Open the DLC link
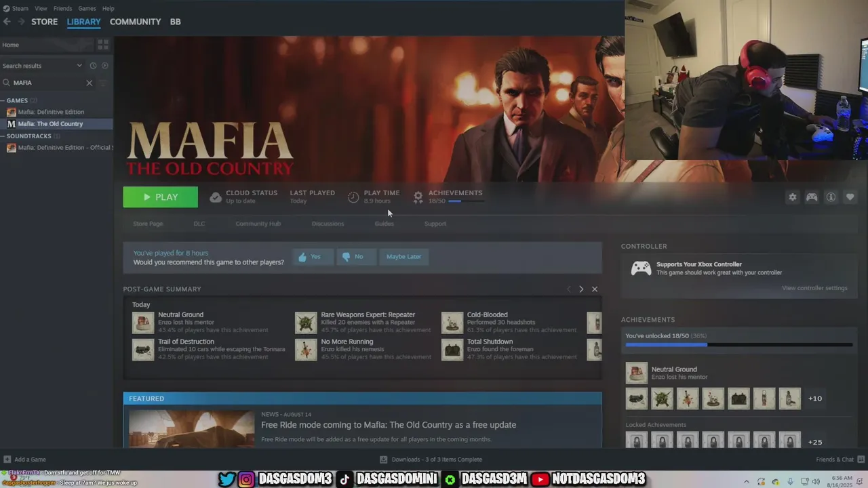868x488 pixels. click(199, 224)
